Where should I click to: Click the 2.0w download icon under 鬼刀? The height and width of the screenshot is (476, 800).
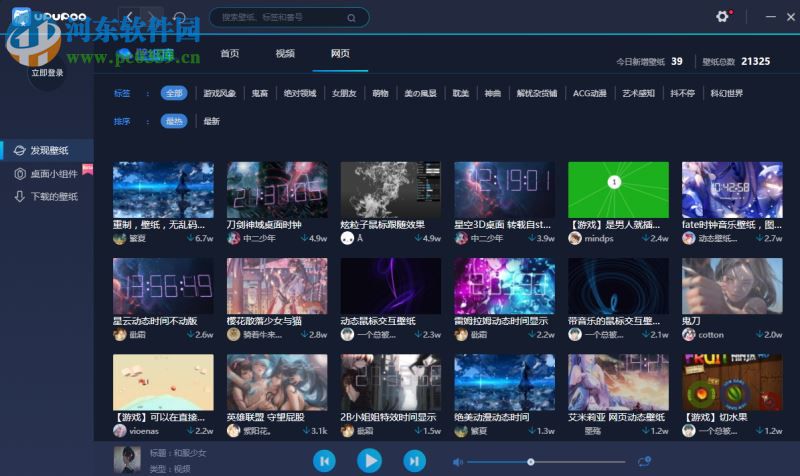point(760,335)
